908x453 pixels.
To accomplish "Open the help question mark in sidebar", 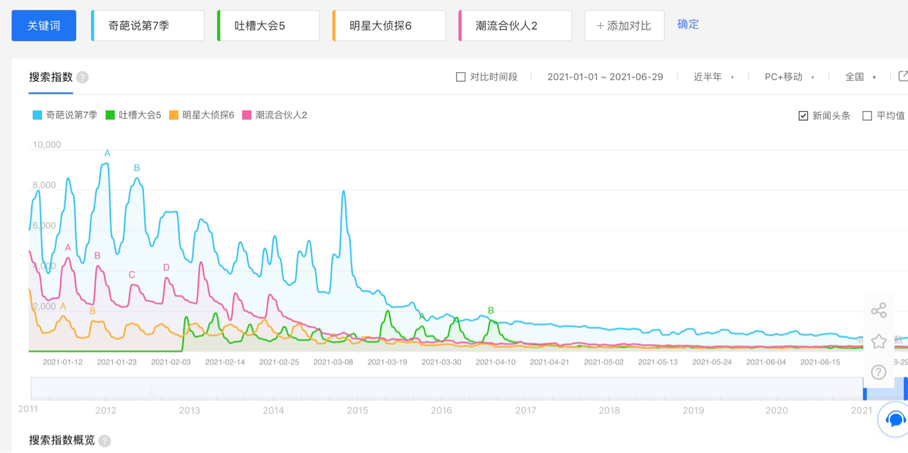I will (x=878, y=372).
